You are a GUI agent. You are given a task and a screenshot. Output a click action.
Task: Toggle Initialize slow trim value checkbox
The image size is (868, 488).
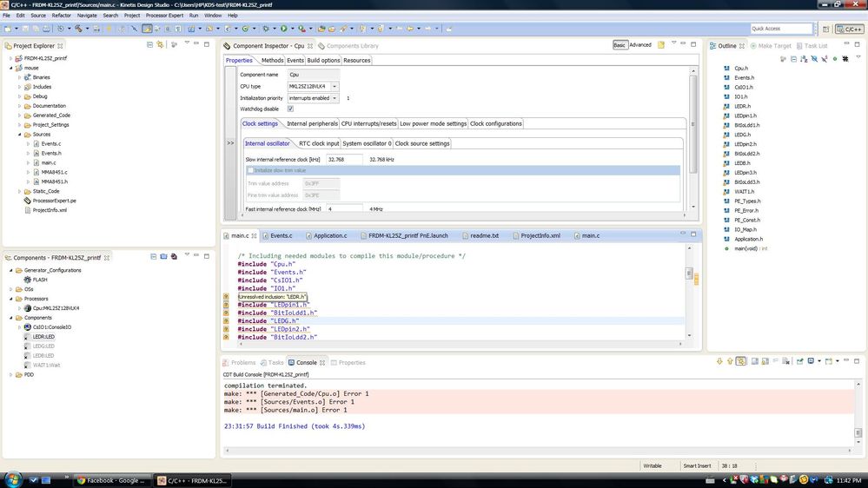250,170
